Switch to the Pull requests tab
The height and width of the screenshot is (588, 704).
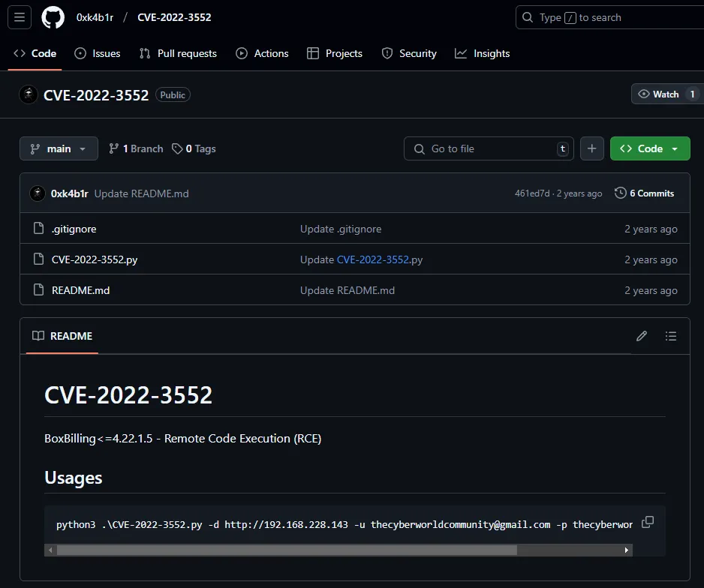[178, 53]
